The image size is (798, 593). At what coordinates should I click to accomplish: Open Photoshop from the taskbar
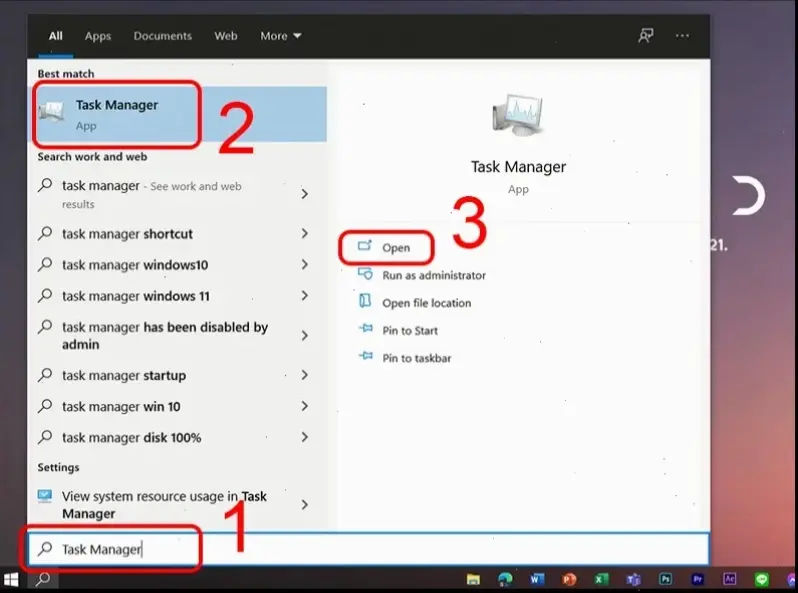pos(665,579)
